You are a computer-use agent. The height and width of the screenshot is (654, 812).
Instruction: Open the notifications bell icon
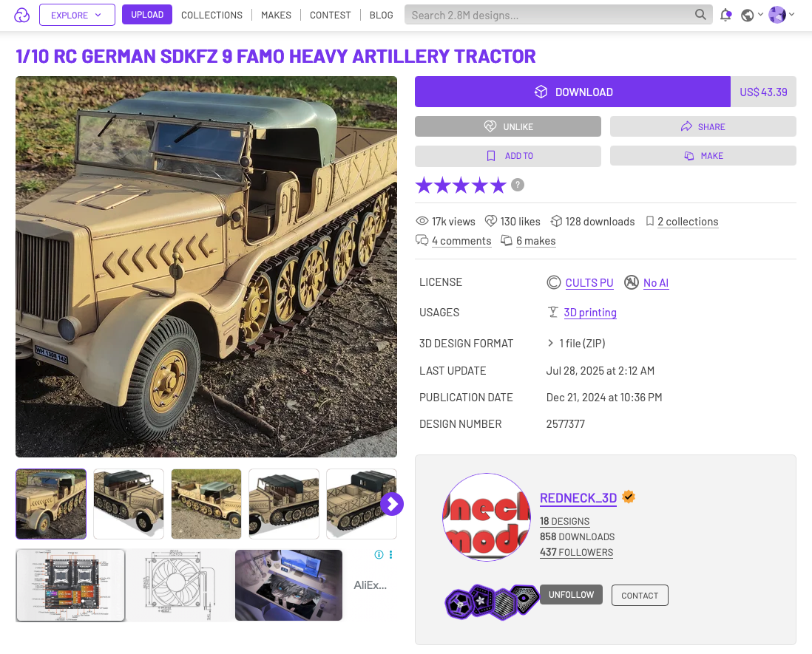tap(726, 15)
